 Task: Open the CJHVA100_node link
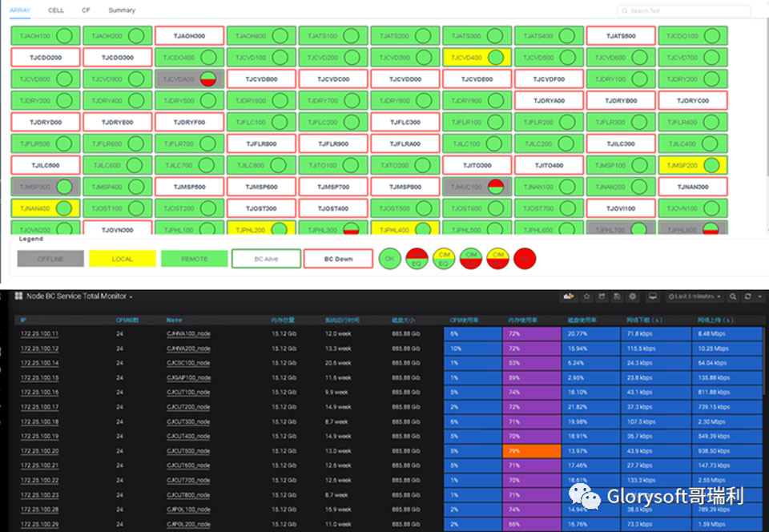(x=188, y=333)
